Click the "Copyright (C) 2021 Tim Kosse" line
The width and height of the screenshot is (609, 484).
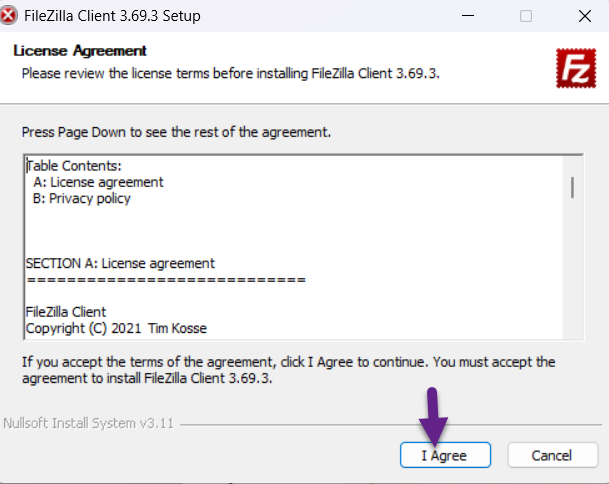[x=117, y=328]
